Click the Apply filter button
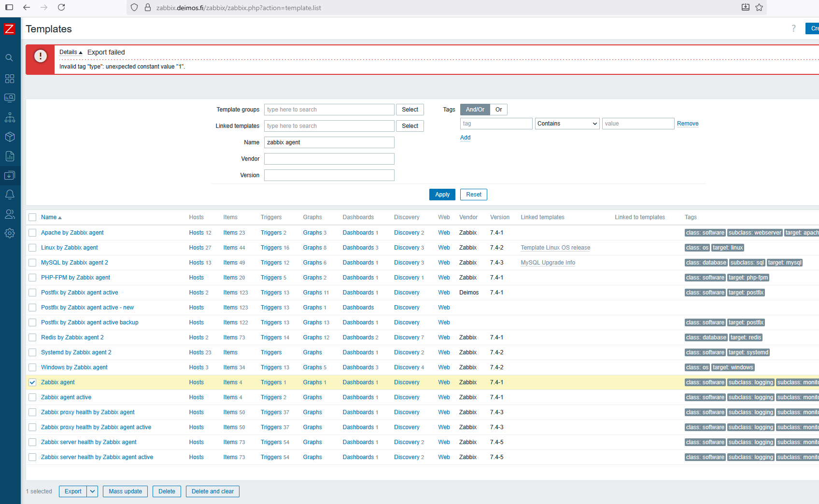Image resolution: width=819 pixels, height=504 pixels. pyautogui.click(x=442, y=195)
